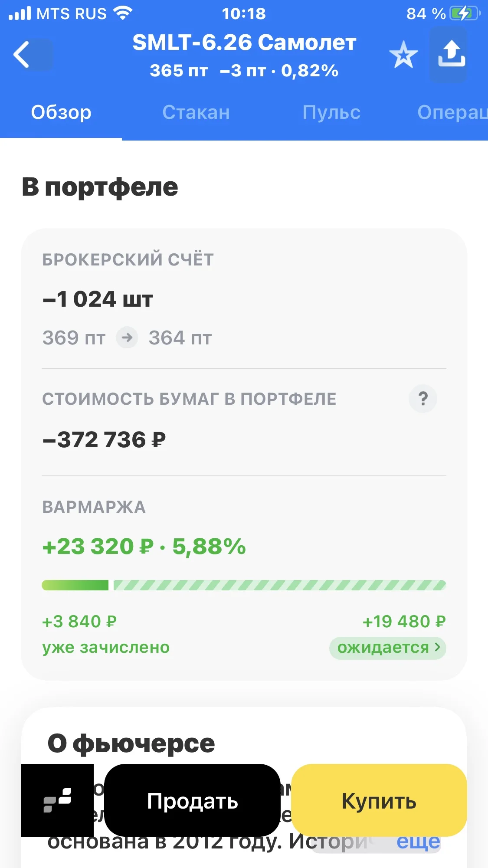Tap the Купить buy button
488x868 pixels.
(x=379, y=800)
